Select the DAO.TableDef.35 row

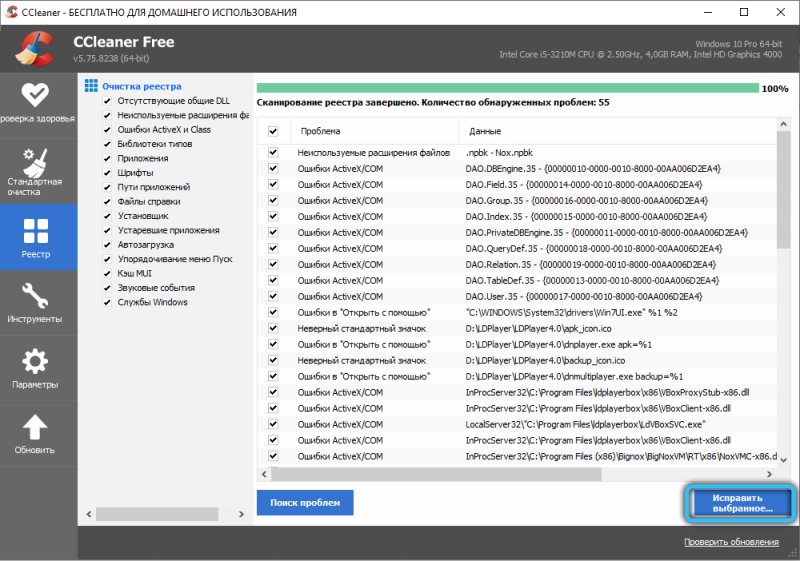coord(517,280)
